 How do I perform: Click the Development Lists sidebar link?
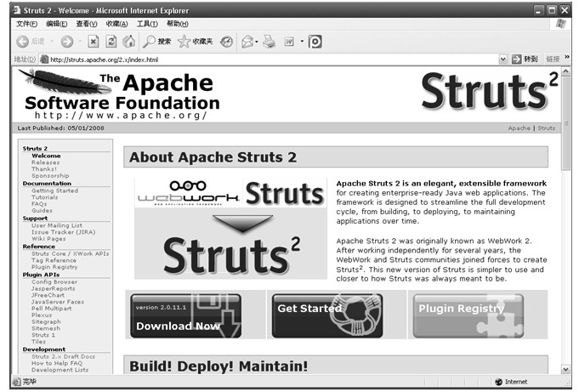coord(60,370)
